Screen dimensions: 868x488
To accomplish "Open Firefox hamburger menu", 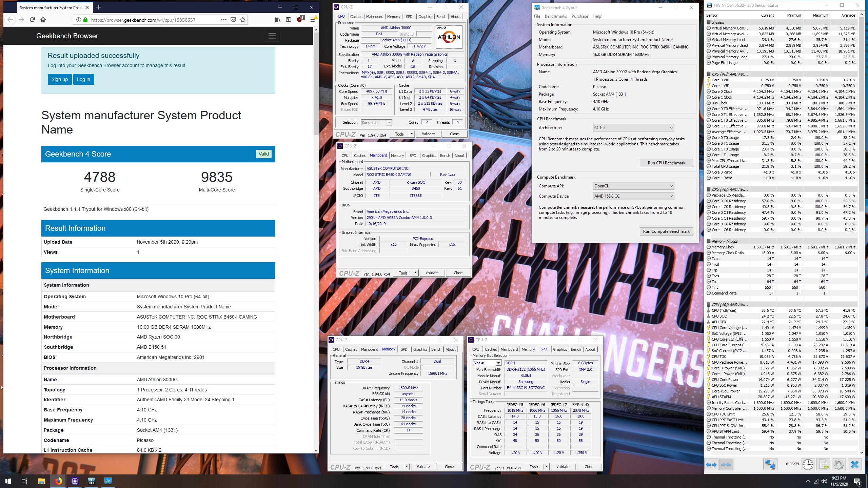I will [313, 20].
